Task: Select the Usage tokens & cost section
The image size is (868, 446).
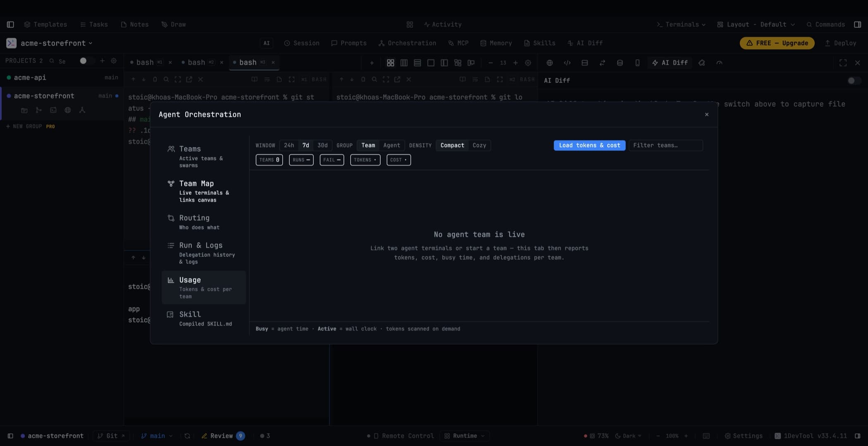Action: (204, 287)
